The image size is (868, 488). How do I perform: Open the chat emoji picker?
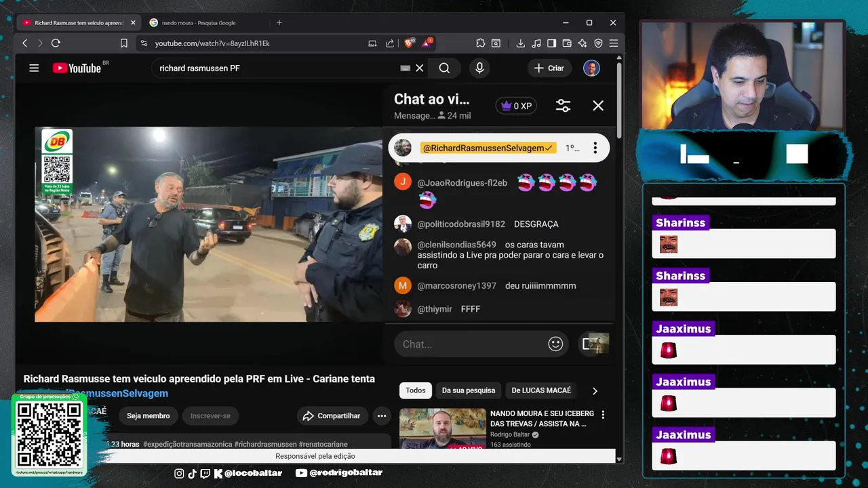click(x=555, y=344)
